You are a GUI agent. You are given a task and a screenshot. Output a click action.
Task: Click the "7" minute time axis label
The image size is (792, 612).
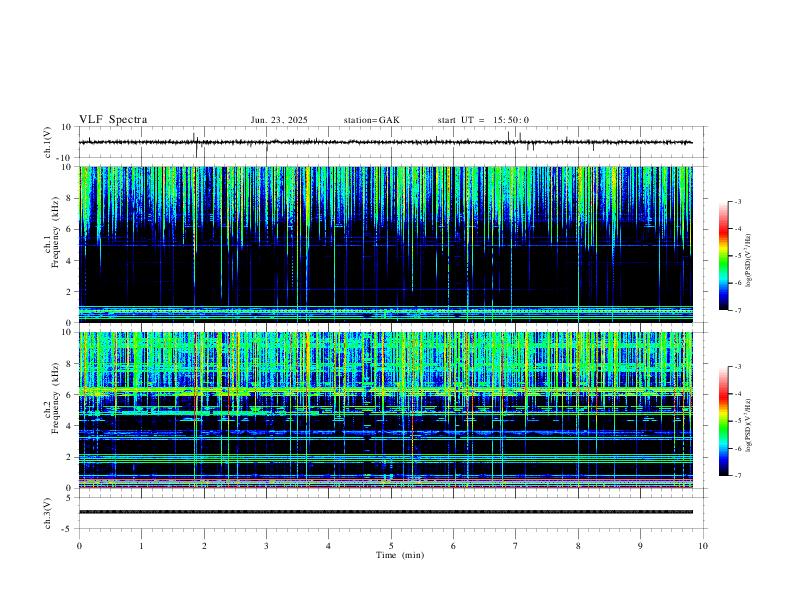click(x=516, y=546)
